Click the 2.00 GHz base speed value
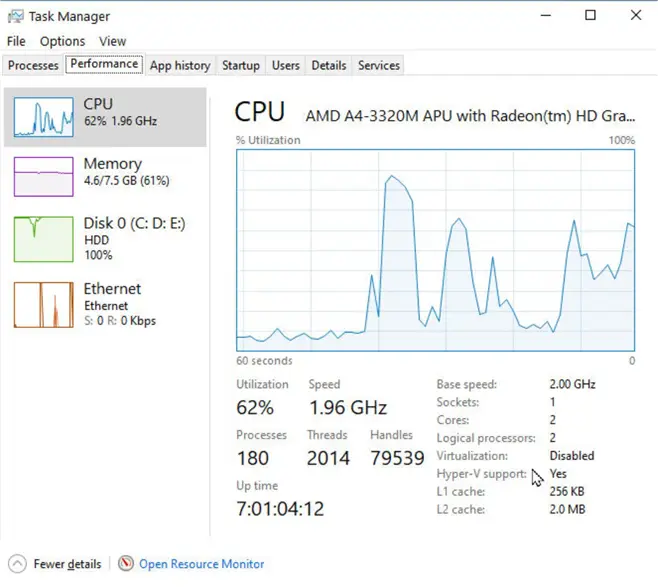Viewport: 658px width, 587px height. [572, 384]
